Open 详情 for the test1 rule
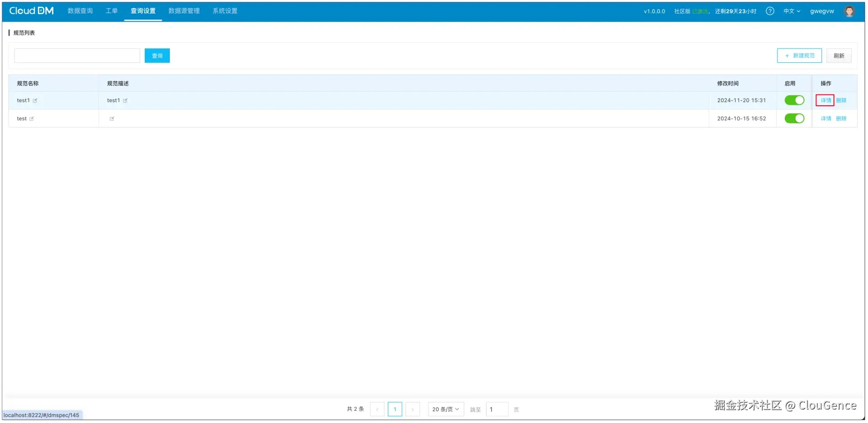This screenshot has height=423, width=868. (826, 100)
